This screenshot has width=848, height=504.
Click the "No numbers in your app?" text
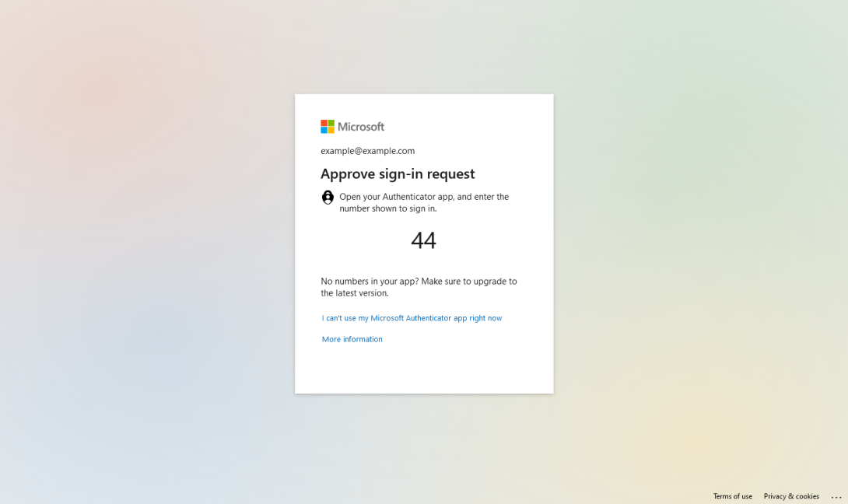pos(370,282)
